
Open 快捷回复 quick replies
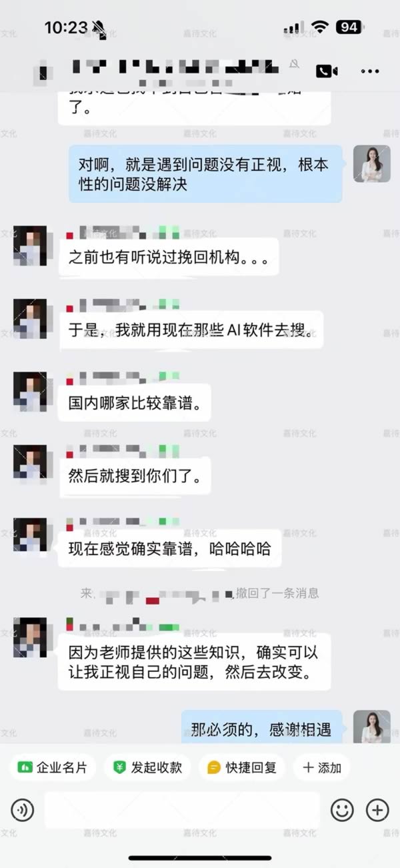(x=242, y=767)
